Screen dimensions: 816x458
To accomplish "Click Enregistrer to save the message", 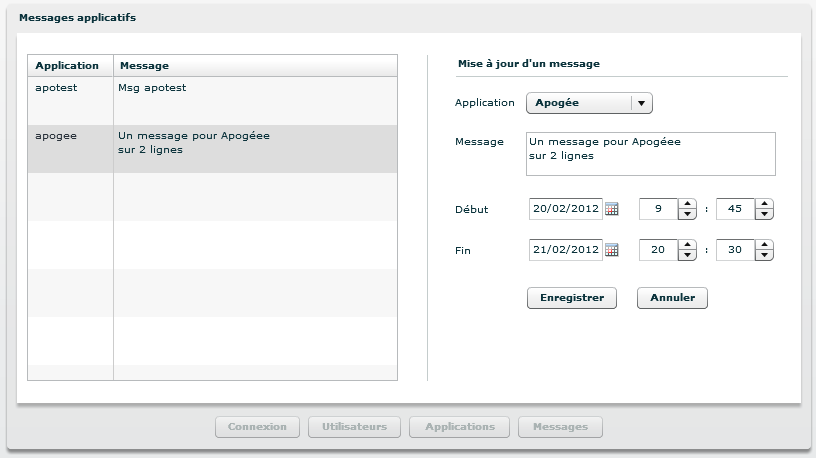I will pyautogui.click(x=572, y=298).
